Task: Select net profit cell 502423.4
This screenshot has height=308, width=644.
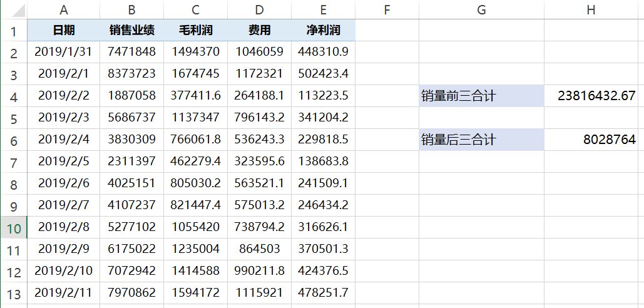Action: pos(323,74)
